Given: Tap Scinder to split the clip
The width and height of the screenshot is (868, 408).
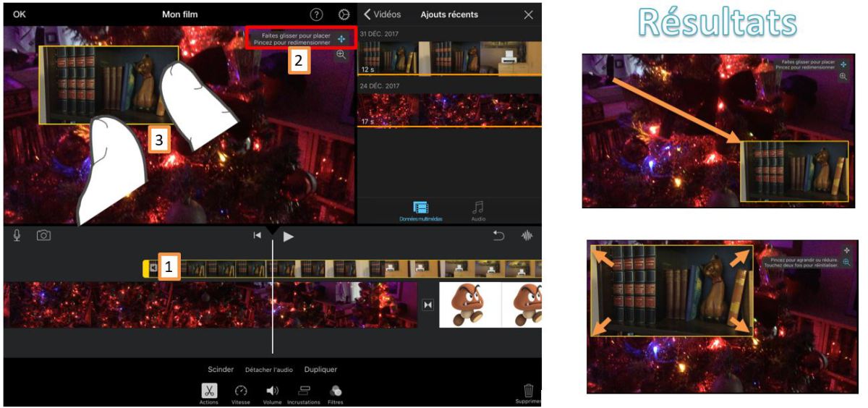Looking at the screenshot, I should click(221, 370).
